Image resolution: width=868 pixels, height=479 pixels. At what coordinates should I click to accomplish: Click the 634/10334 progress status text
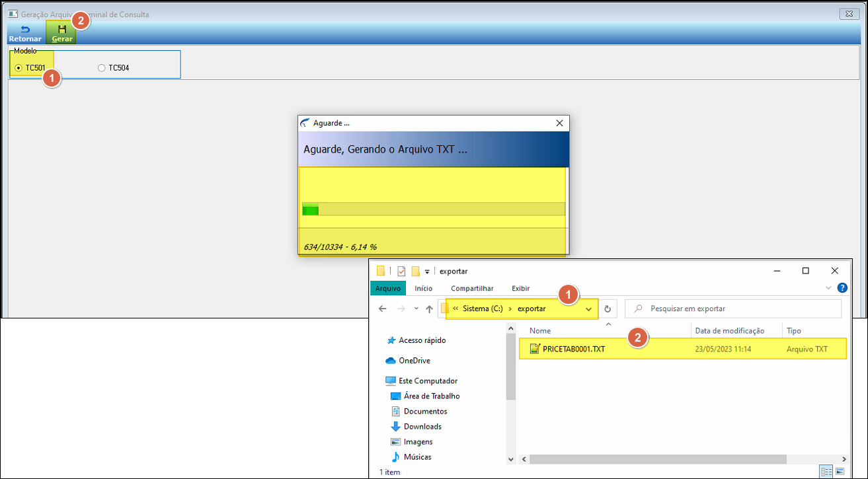pyautogui.click(x=340, y=246)
